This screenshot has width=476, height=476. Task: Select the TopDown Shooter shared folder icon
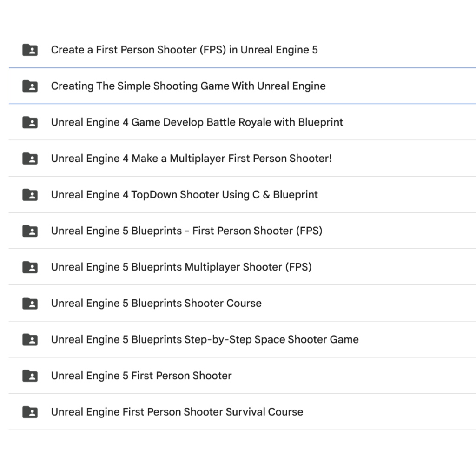30,195
